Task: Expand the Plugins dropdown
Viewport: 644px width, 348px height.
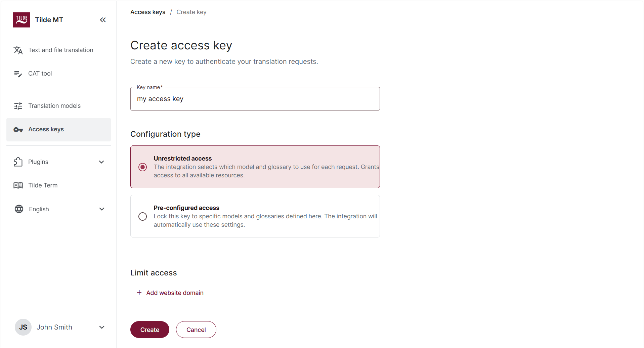Action: (101, 162)
